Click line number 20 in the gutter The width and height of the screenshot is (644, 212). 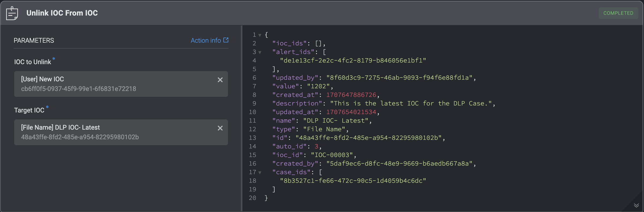[252, 198]
